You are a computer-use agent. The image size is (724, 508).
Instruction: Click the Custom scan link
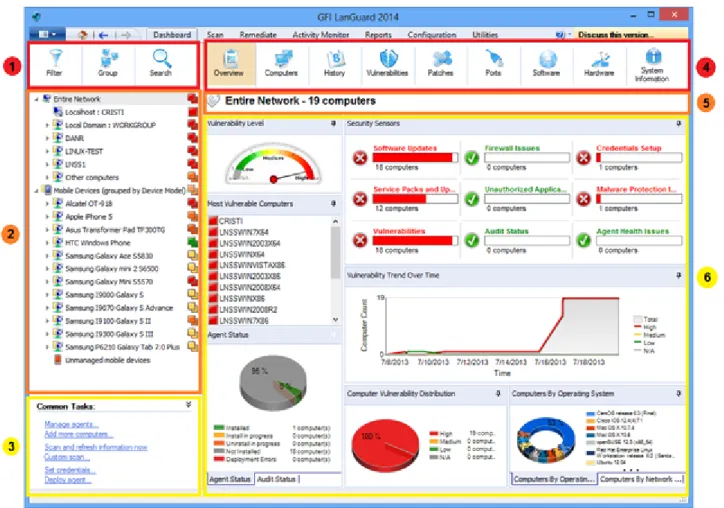(66, 457)
